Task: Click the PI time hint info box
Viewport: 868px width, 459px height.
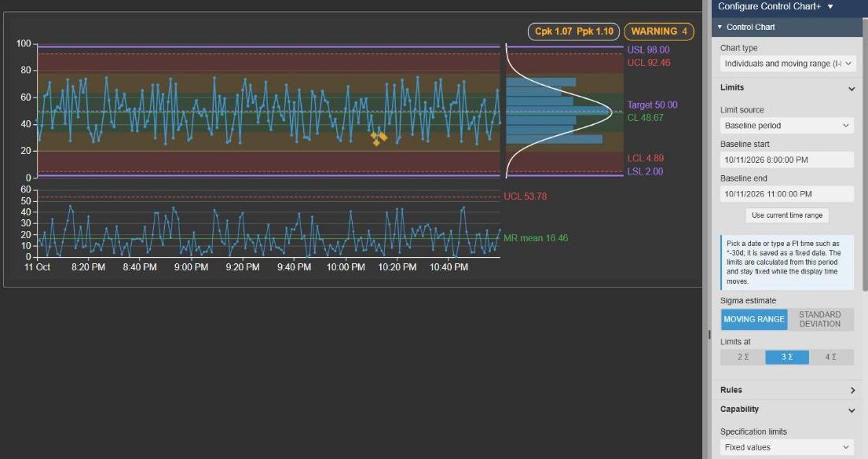Action: [786, 263]
